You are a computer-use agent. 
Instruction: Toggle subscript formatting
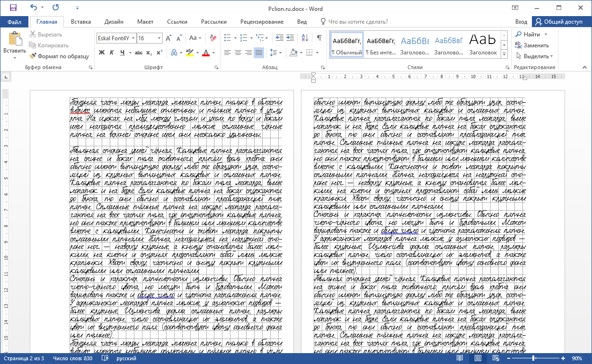point(149,53)
